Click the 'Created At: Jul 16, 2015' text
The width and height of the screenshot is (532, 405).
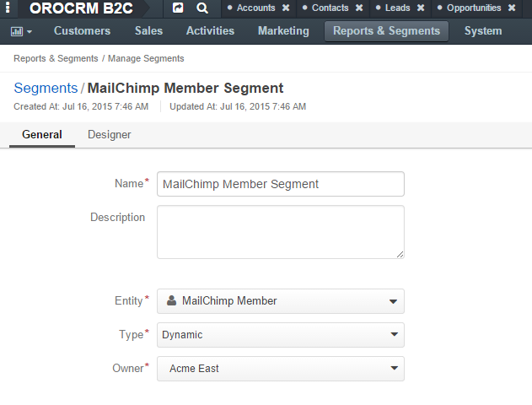81,106
